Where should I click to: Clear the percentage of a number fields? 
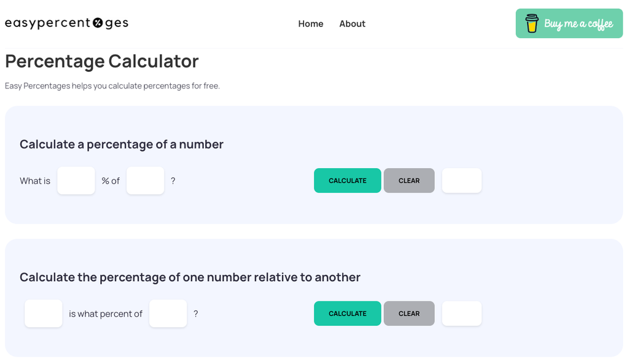[409, 180]
